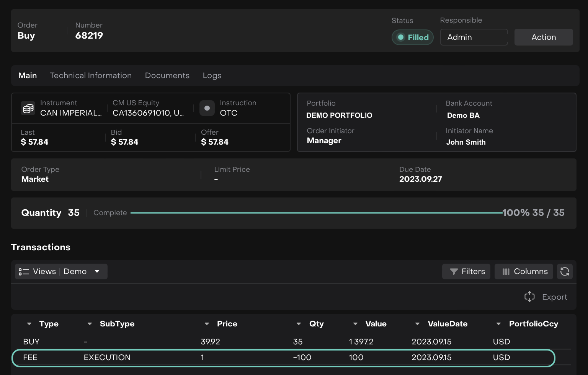Switch to the Logs tab
The width and height of the screenshot is (588, 375).
pyautogui.click(x=212, y=76)
